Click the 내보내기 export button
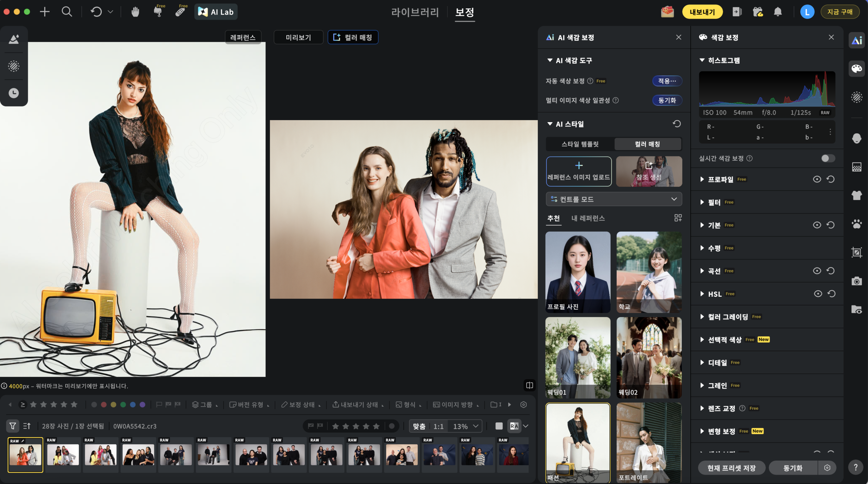Viewport: 868px width, 484px height. 702,12
